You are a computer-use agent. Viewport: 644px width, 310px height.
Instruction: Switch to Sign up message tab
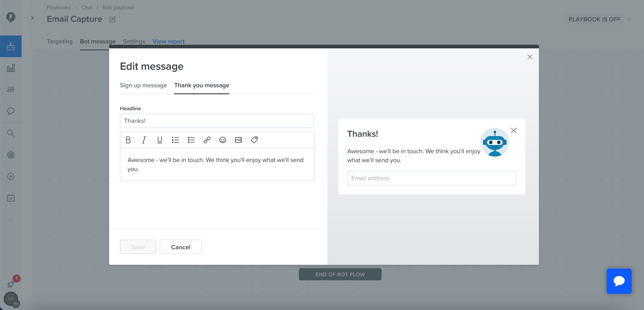(143, 85)
